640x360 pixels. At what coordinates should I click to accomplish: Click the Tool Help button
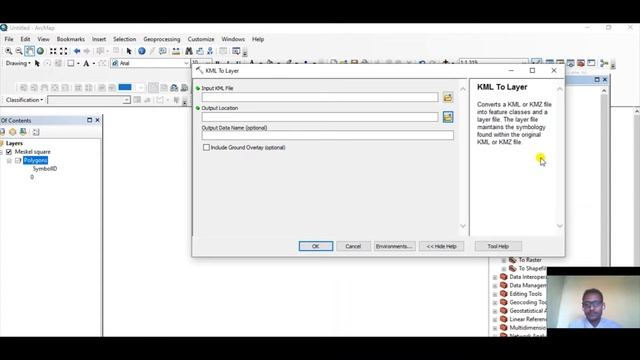coord(498,246)
